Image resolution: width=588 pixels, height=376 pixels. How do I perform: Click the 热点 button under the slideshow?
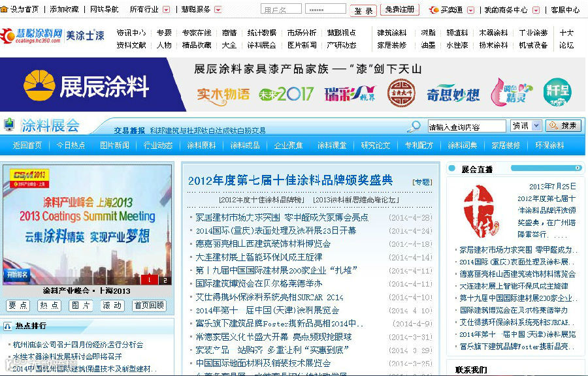point(50,305)
